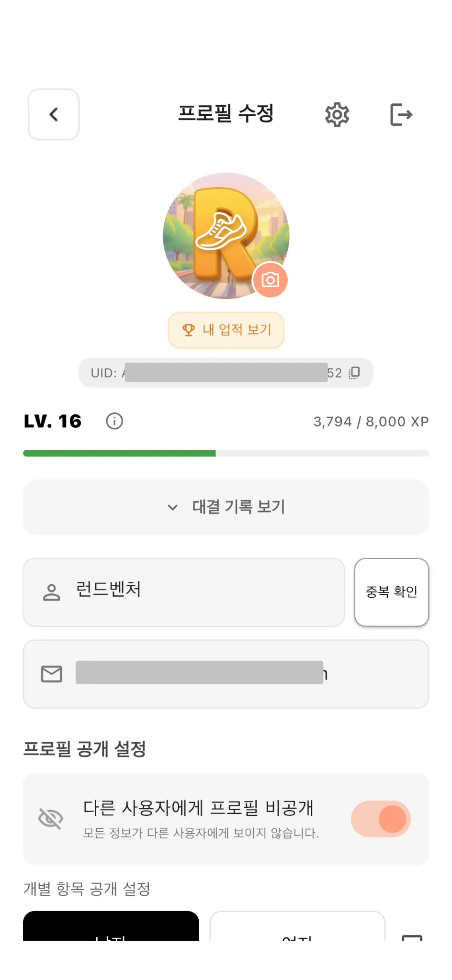Tap the crossed-eye private profile icon
Viewport: 452px width, 980px height.
click(51, 819)
